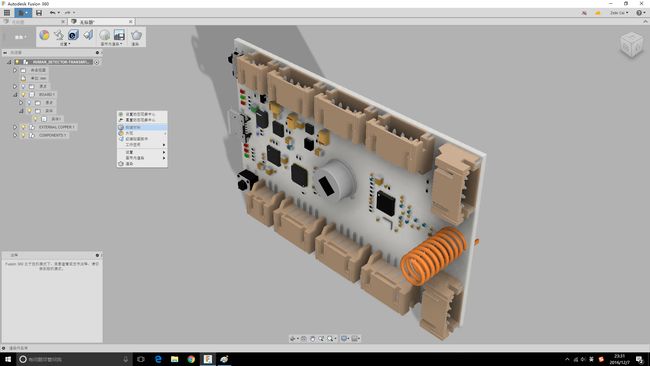Toggle EXTERNAL COPPER:1 lightbulb visibility
Screen dimensions: 650x366
[23, 127]
